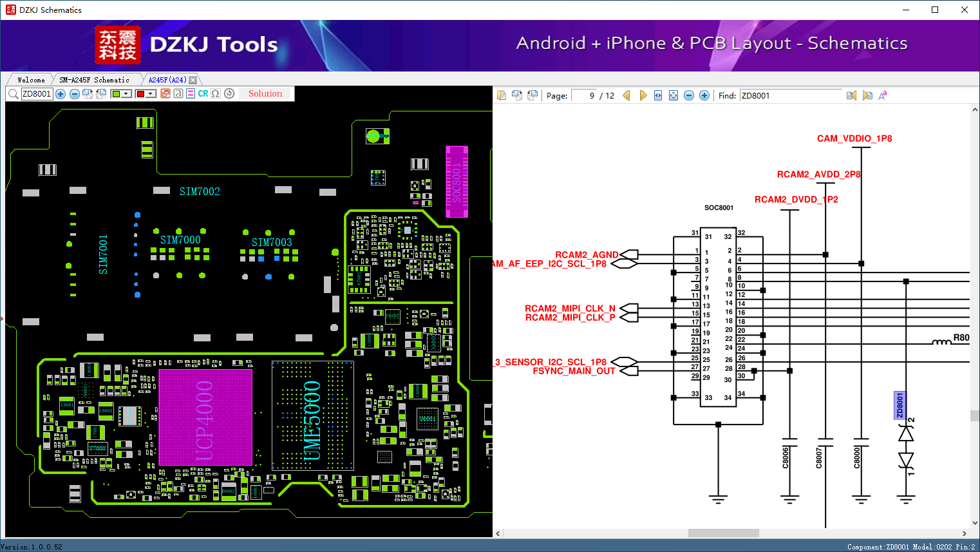Fit the schematic page to width
Viewport: 980px width, 552px height.
(x=658, y=95)
